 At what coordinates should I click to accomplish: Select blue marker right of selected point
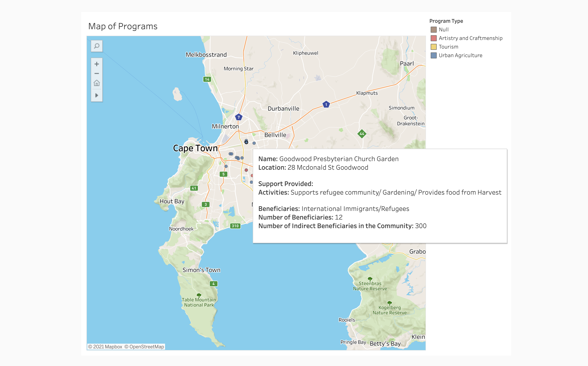254,143
